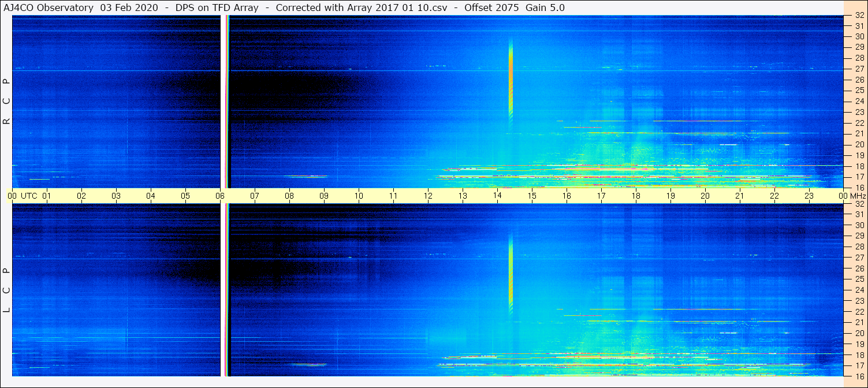This screenshot has height=388, width=868.
Task: Select the 21 hour mark on time axis
Action: pyautogui.click(x=740, y=196)
